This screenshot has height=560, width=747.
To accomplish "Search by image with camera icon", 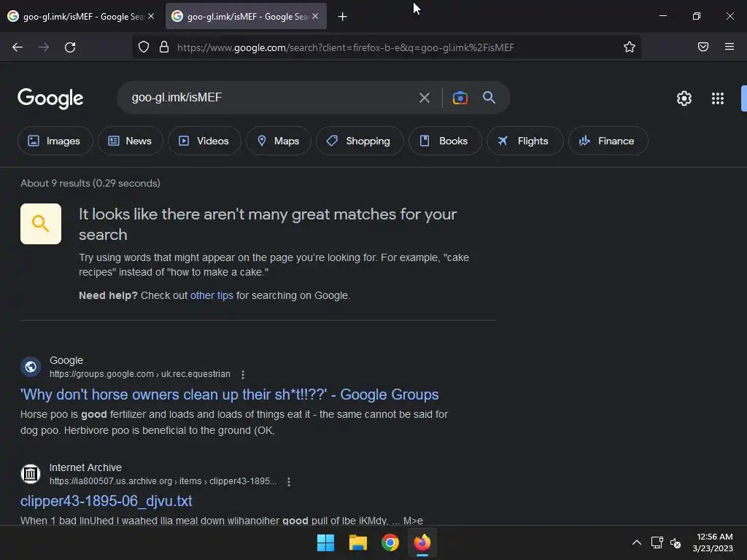I will 460,98.
